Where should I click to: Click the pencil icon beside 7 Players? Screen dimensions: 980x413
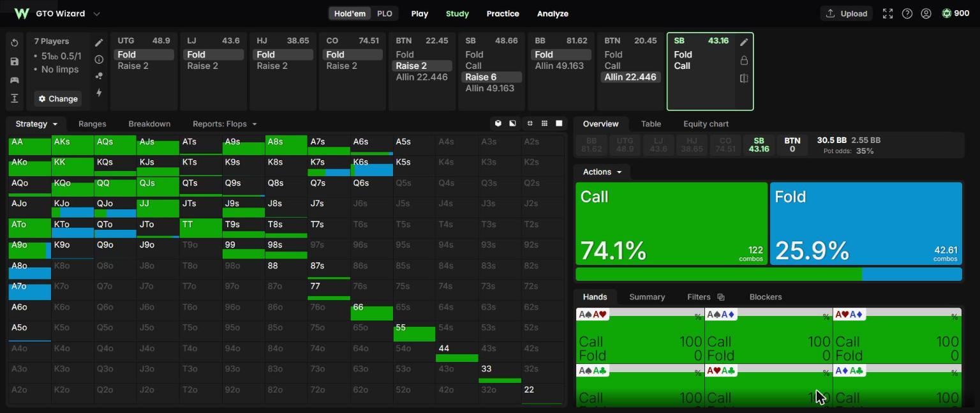99,43
